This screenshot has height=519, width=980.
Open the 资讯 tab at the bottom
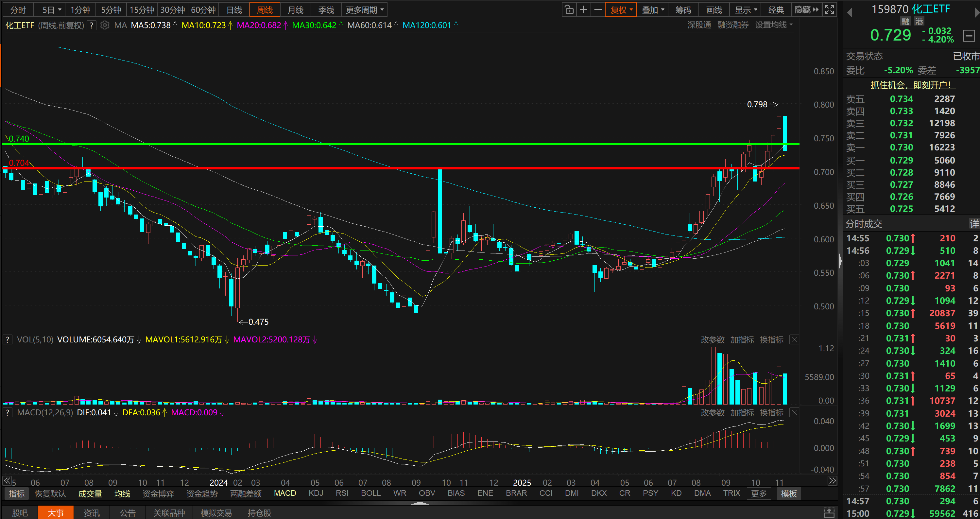[x=92, y=512]
